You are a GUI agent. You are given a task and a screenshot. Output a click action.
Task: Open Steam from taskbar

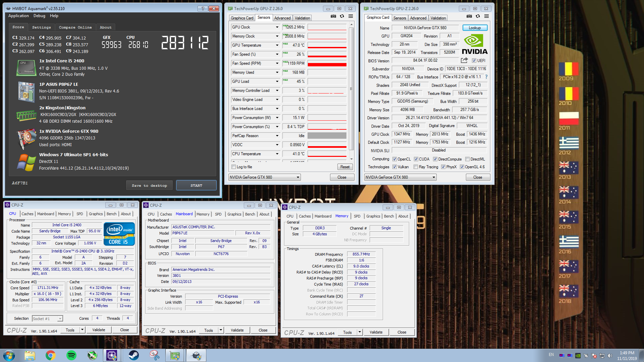coord(134,355)
